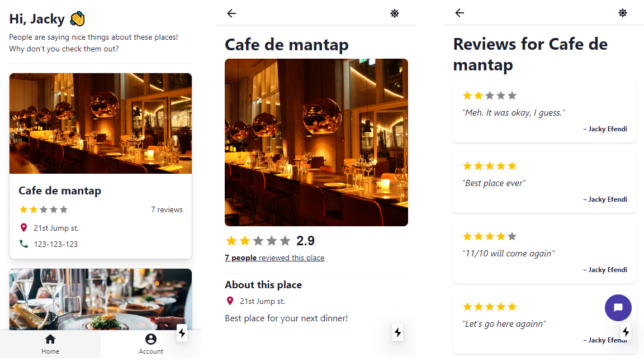
Task: Open the Account tab
Action: tap(151, 344)
